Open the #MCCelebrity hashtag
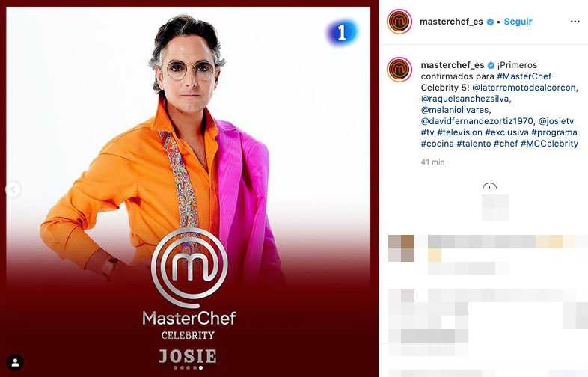 coord(549,144)
